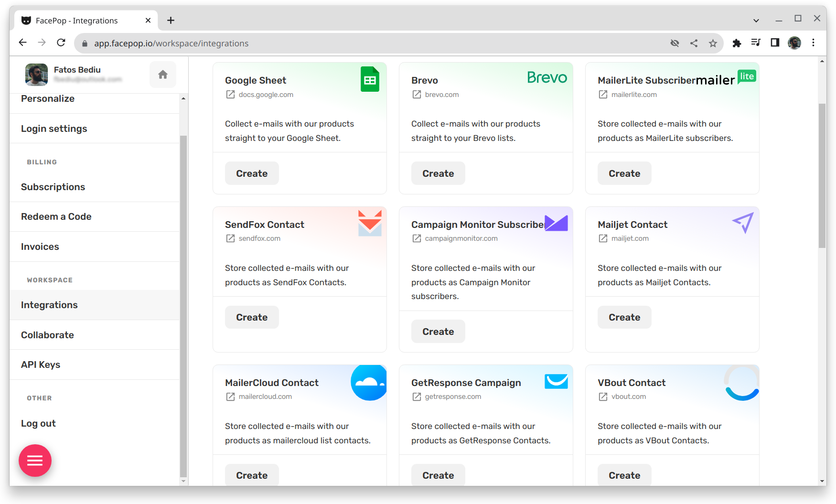The width and height of the screenshot is (836, 504).
Task: Click the Brevo logo
Action: tap(547, 77)
